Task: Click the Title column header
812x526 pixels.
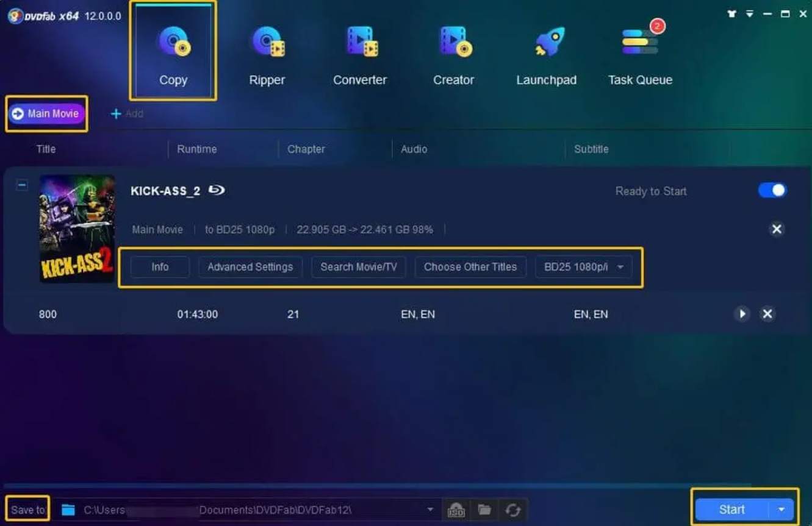Action: [x=46, y=149]
